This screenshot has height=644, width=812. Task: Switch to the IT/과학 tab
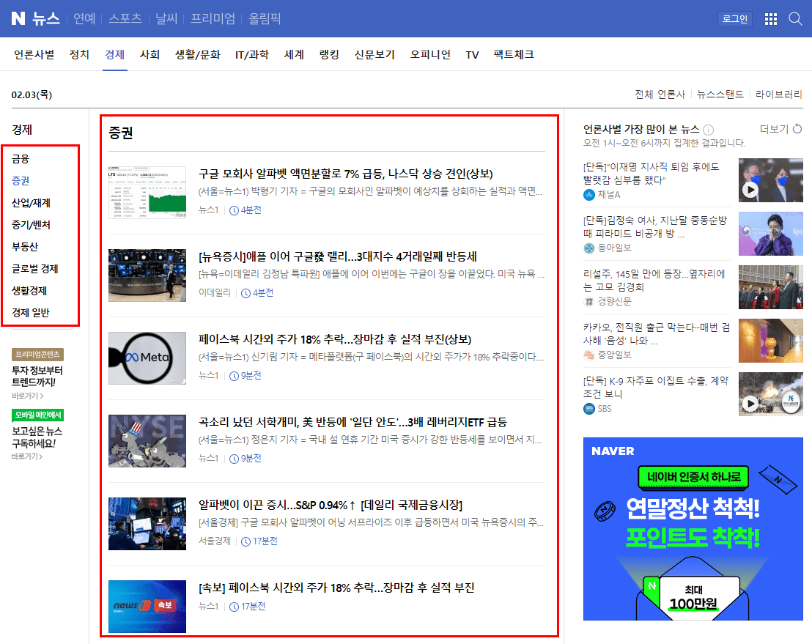(253, 54)
